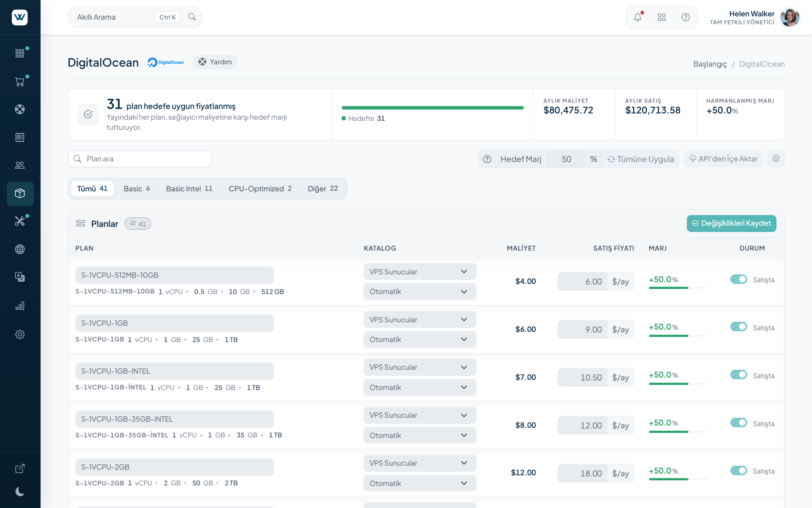This screenshot has height=508, width=812.
Task: Open the dashboard grid icon in sidebar
Action: click(x=20, y=53)
